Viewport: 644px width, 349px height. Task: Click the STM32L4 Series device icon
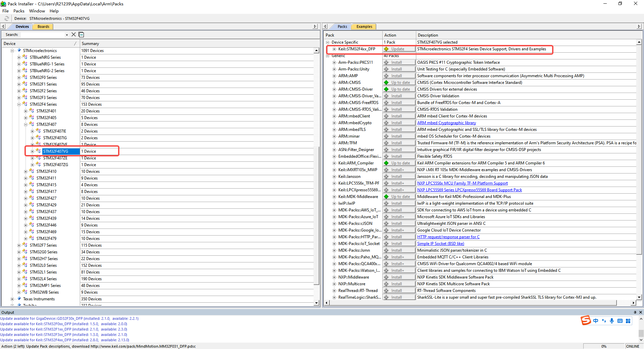[25, 279]
